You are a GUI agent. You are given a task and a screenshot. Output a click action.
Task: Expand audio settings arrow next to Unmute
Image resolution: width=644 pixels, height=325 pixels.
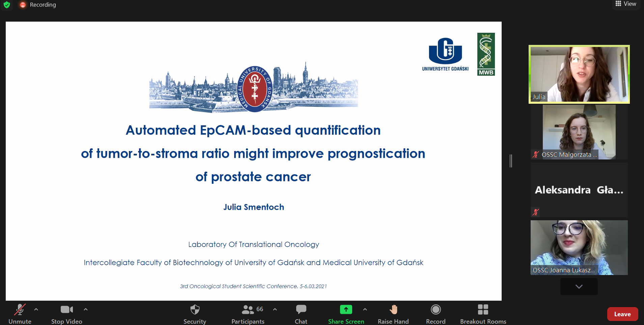click(36, 309)
